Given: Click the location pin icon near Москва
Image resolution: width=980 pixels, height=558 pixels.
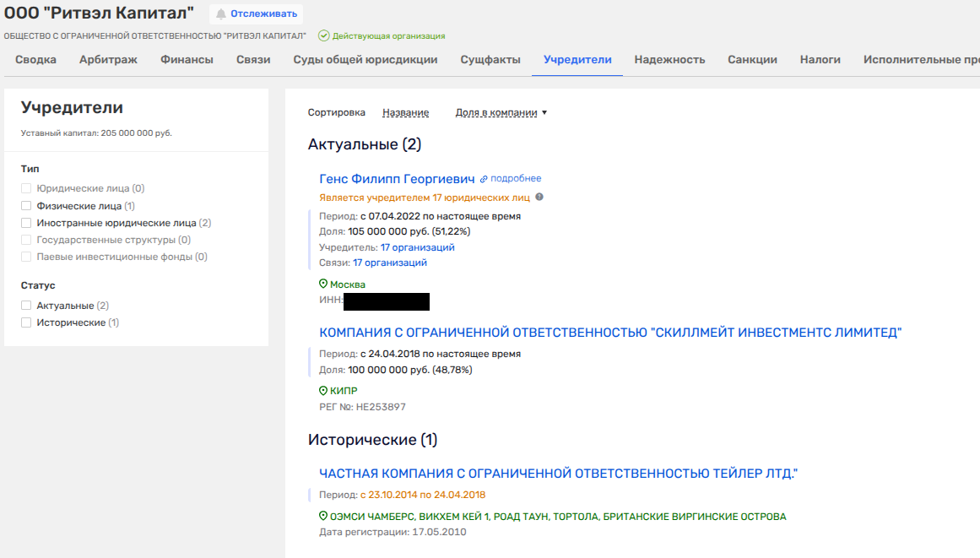Looking at the screenshot, I should pos(323,284).
